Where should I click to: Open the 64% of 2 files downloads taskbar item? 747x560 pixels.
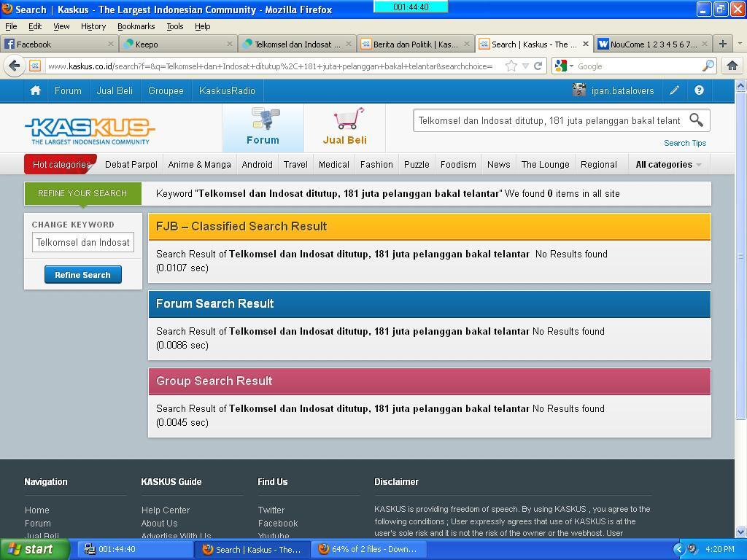click(369, 550)
